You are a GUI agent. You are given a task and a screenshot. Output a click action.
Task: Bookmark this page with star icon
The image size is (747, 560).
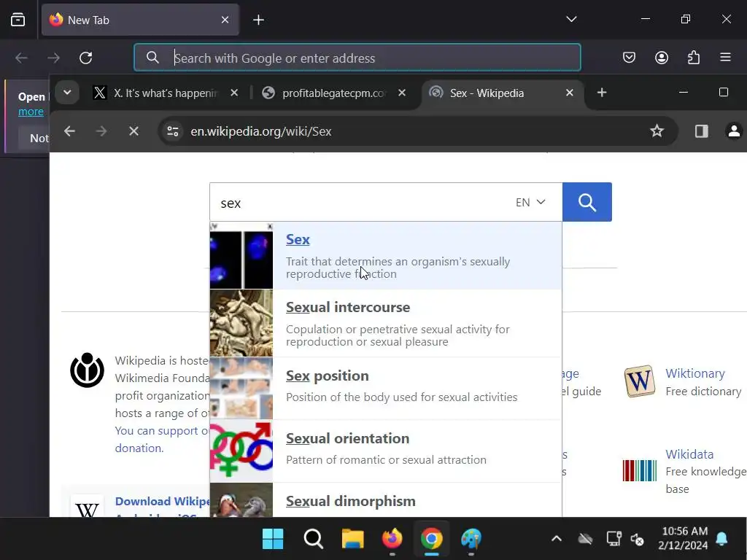657,131
